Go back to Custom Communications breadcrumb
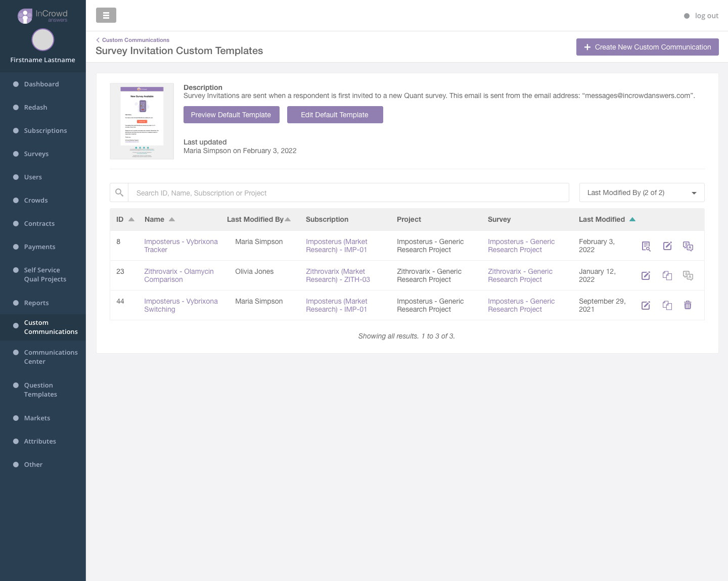Viewport: 728px width, 581px height. (x=133, y=40)
